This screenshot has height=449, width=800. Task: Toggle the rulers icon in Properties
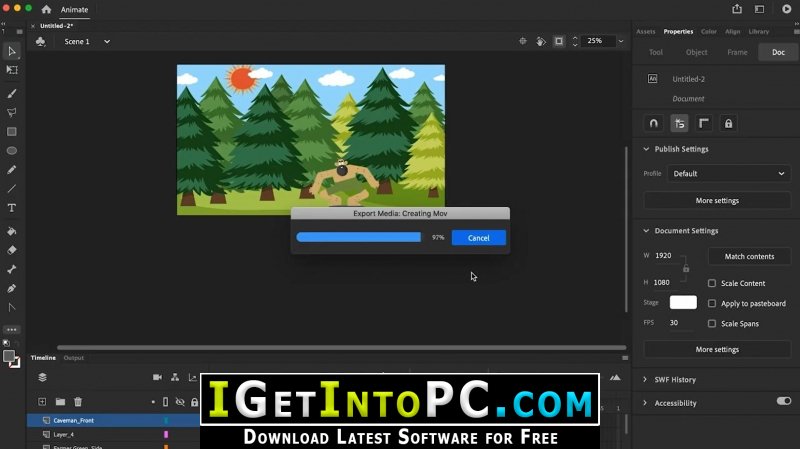(704, 123)
